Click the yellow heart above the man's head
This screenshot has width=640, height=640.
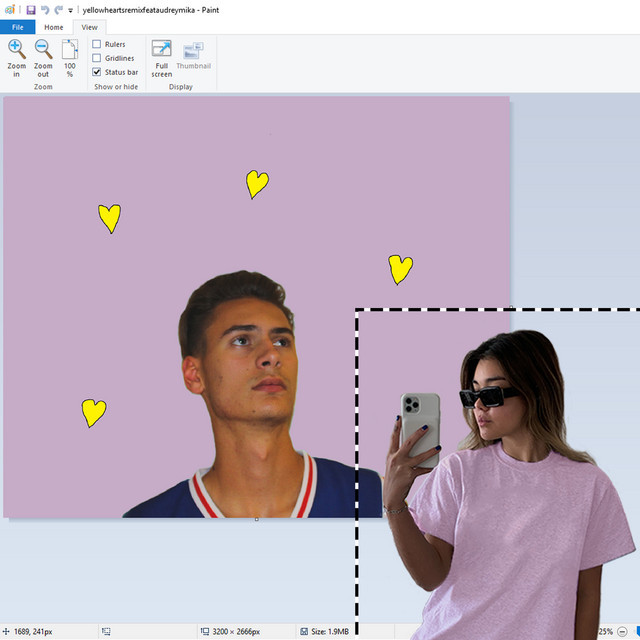pos(257,184)
